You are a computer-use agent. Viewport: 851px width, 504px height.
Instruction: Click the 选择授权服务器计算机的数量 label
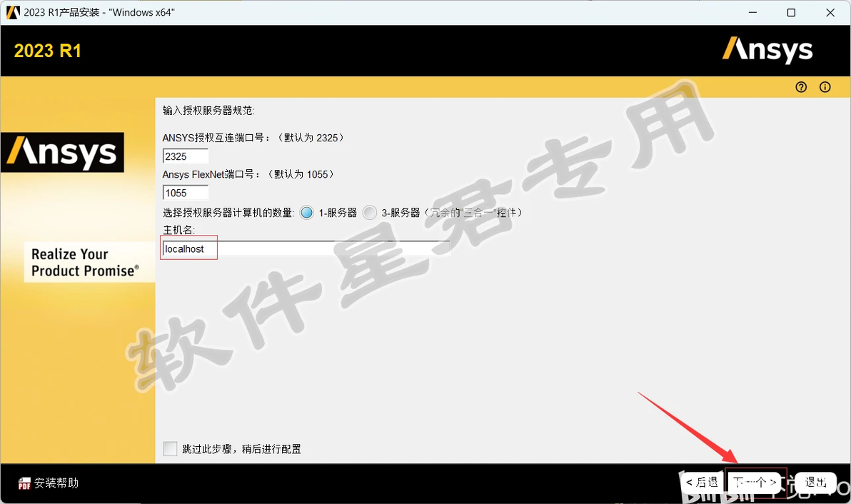coord(228,213)
